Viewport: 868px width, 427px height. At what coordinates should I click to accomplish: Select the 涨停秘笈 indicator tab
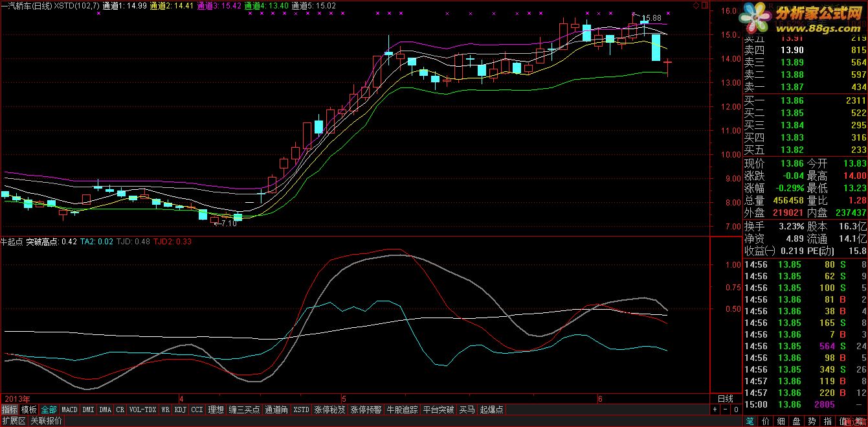pos(330,410)
